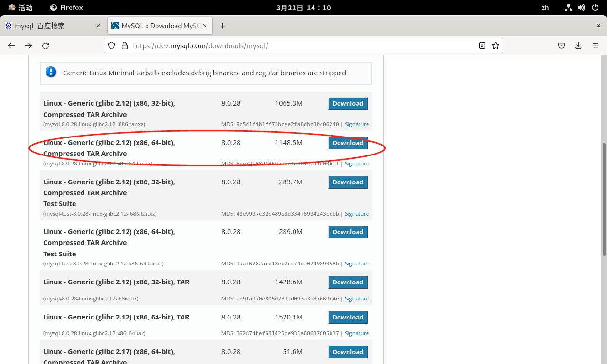The image size is (607, 364).
Task: Download glibc 2.12 64-bit Compressed TAR Archive 1148.5M
Action: (348, 143)
